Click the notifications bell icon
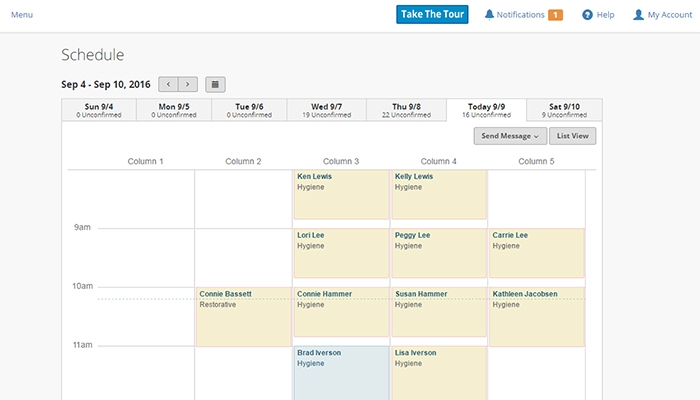The height and width of the screenshot is (400, 700). click(489, 15)
